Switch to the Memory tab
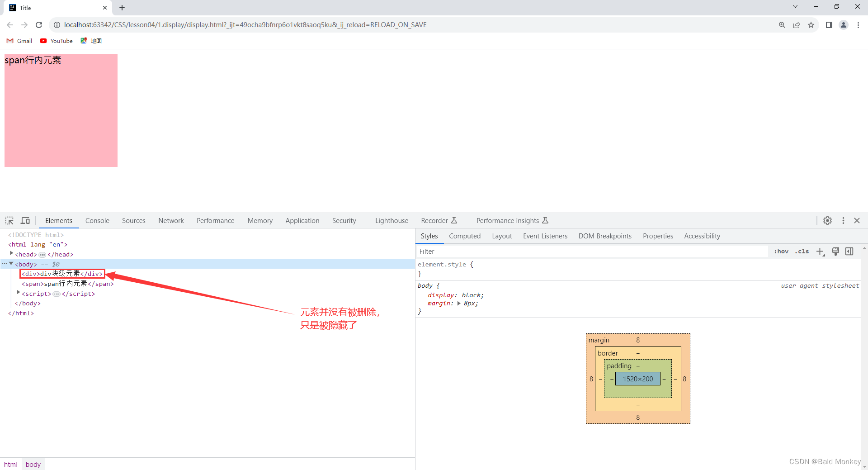 [x=260, y=220]
